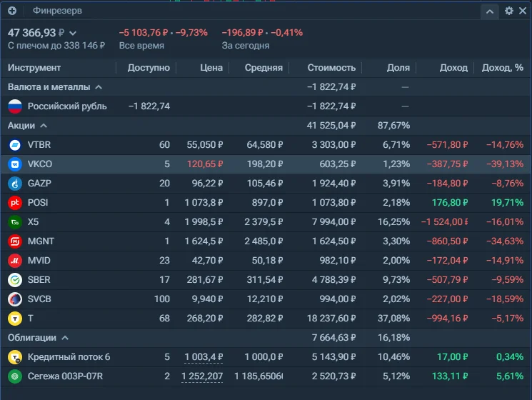Sort by Инструмент column header
532x400 pixels.
click(x=34, y=68)
